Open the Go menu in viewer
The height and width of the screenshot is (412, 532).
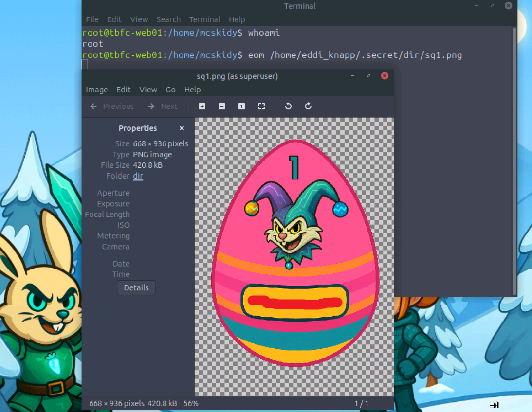[x=170, y=90]
